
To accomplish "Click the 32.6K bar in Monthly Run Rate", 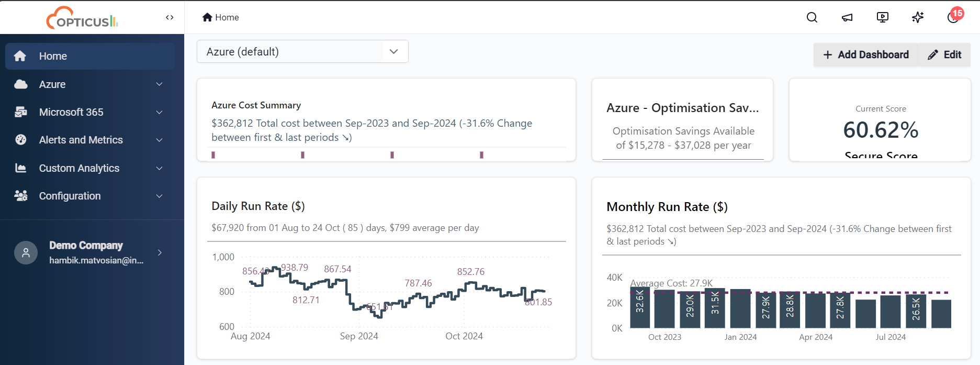I will (x=639, y=308).
